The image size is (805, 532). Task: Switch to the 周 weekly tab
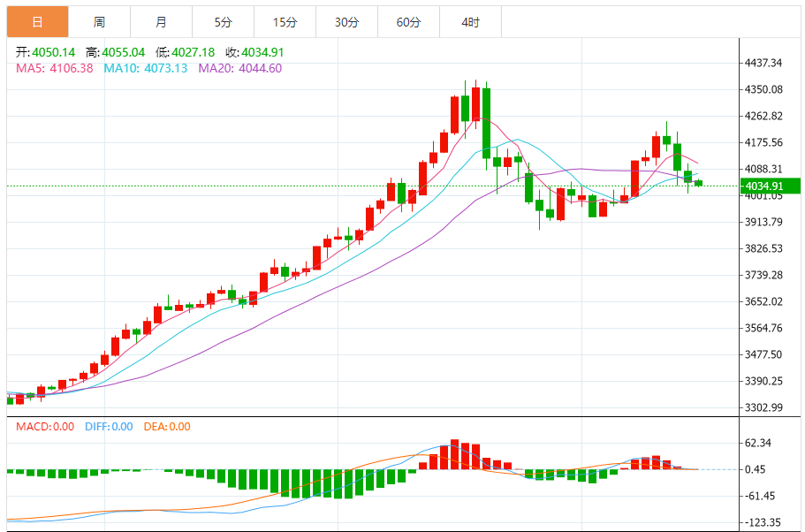(x=99, y=22)
